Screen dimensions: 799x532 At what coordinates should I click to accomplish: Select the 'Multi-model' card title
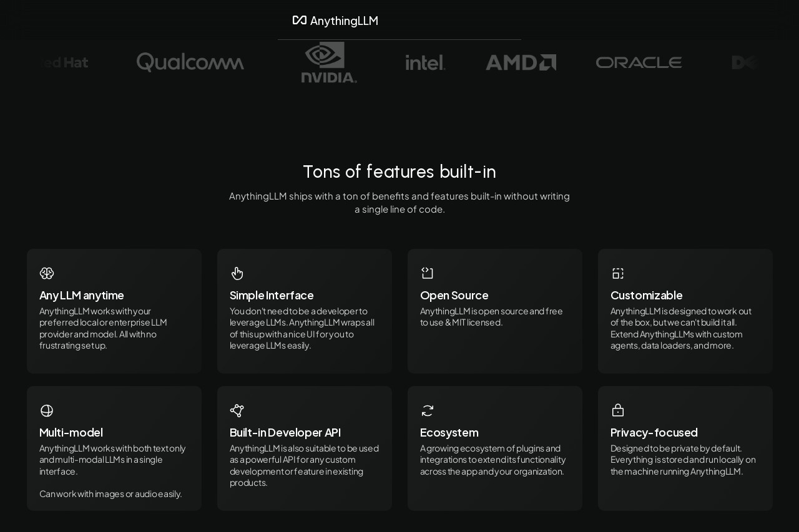click(71, 432)
